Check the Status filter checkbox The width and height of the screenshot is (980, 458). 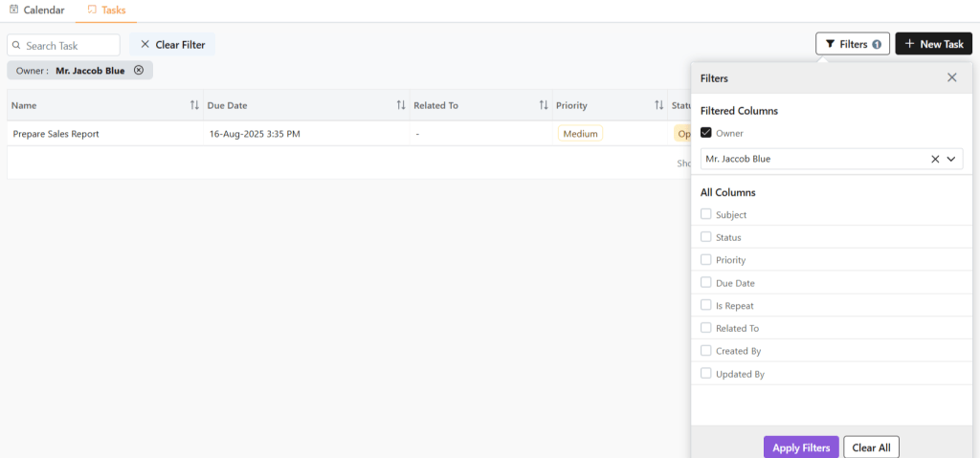pos(706,237)
